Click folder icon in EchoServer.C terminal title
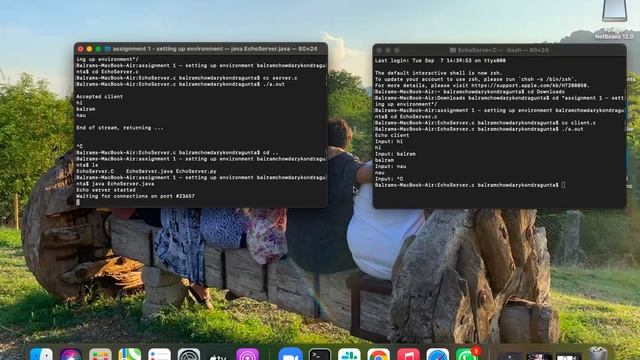The image size is (640, 360). pyautogui.click(x=453, y=50)
